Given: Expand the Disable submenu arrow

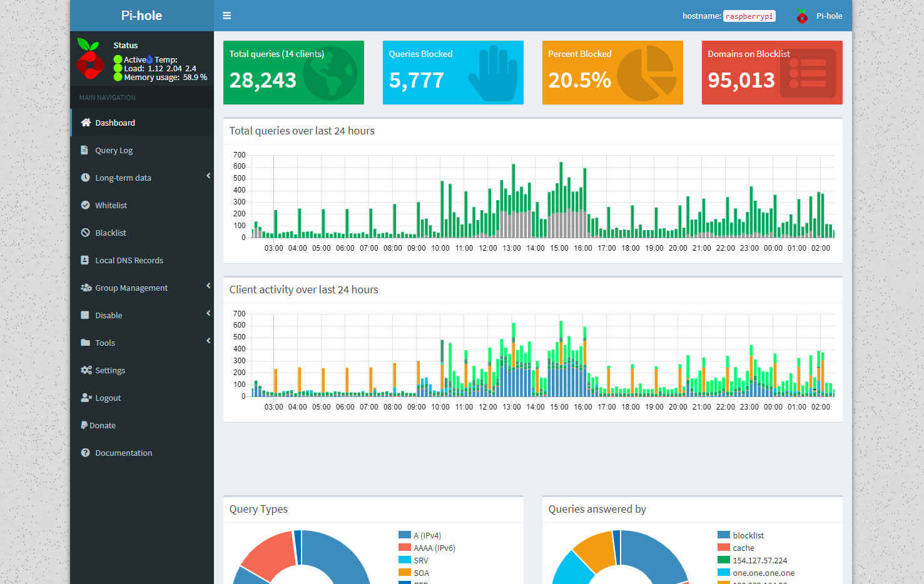Looking at the screenshot, I should click(x=208, y=313).
